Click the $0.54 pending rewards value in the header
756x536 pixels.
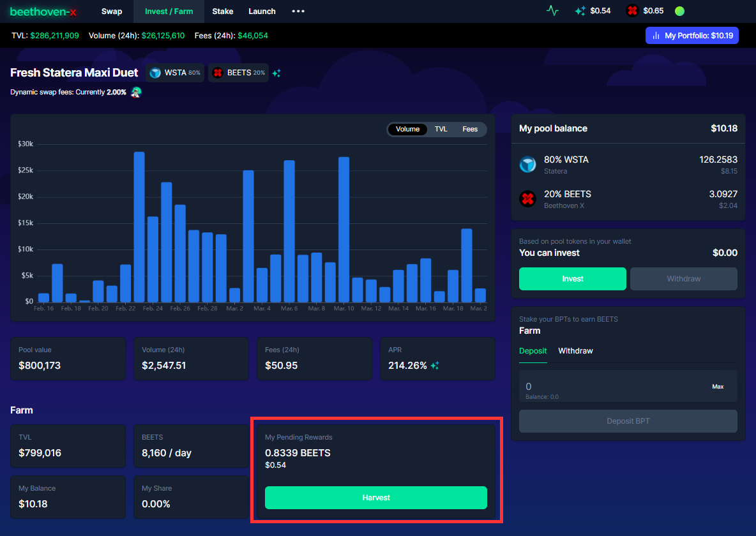tap(600, 11)
